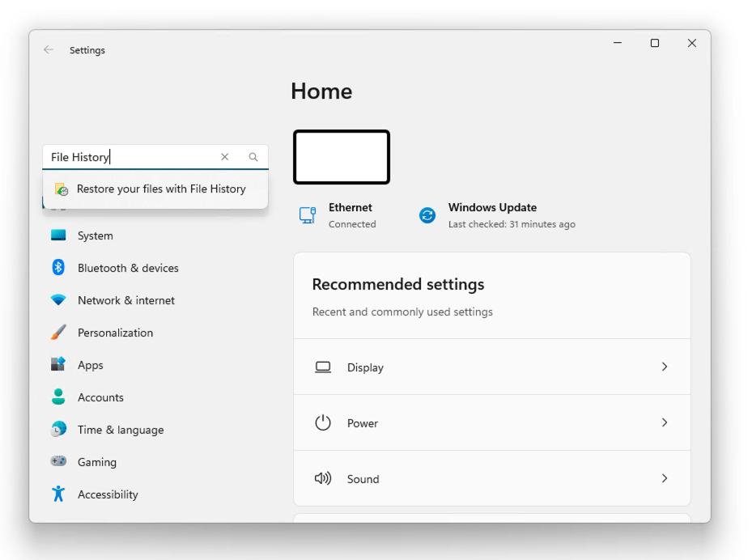
Task: Click the Accounts person icon
Action: [x=58, y=397]
